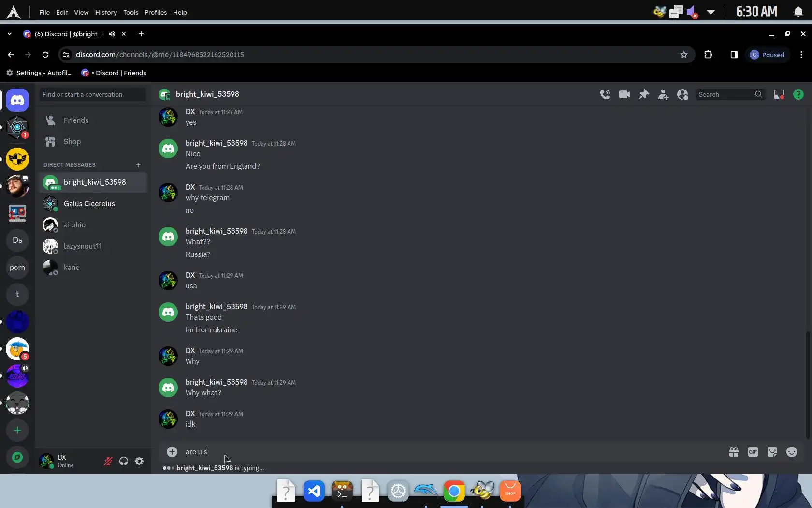The image size is (812, 508).
Task: Open the t server icon
Action: click(17, 295)
